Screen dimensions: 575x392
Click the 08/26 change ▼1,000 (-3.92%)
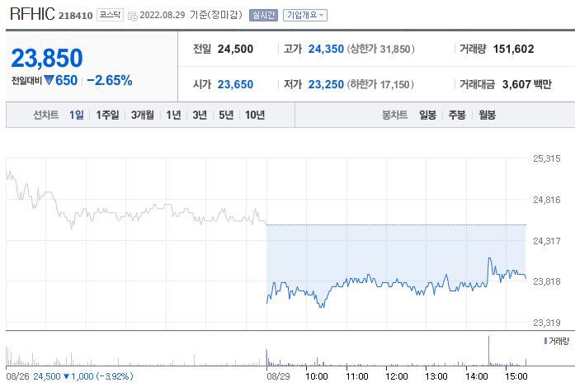[x=98, y=376]
